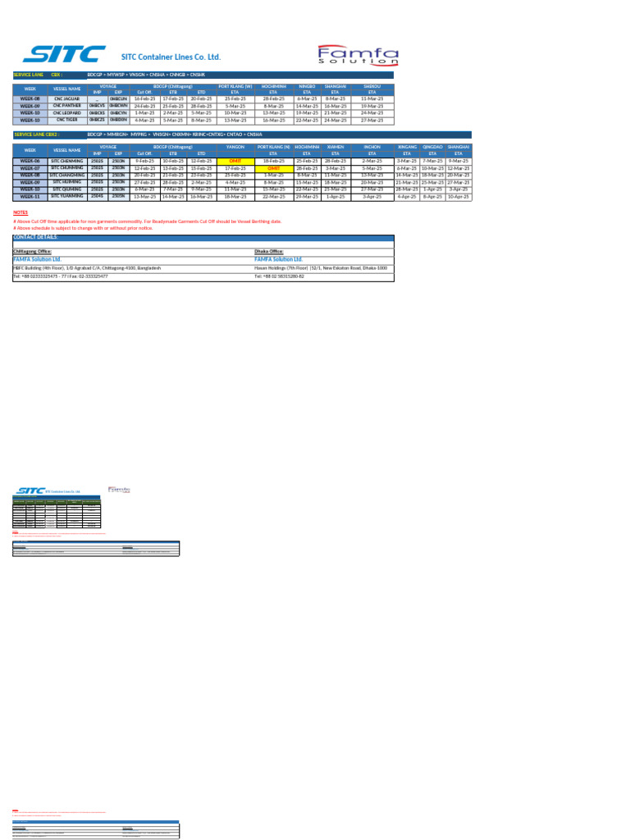630x840 pixels.
Task: Select the 'QINGDAO' column header
Action: tap(432, 147)
